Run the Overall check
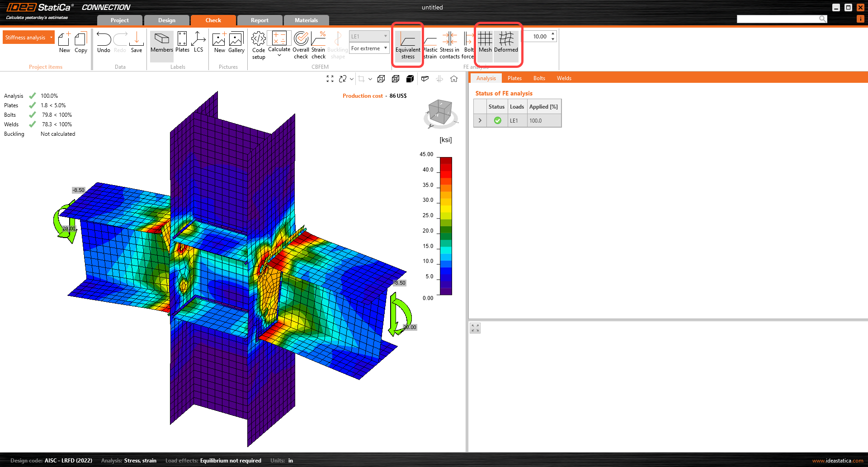The width and height of the screenshot is (868, 467). pos(301,45)
